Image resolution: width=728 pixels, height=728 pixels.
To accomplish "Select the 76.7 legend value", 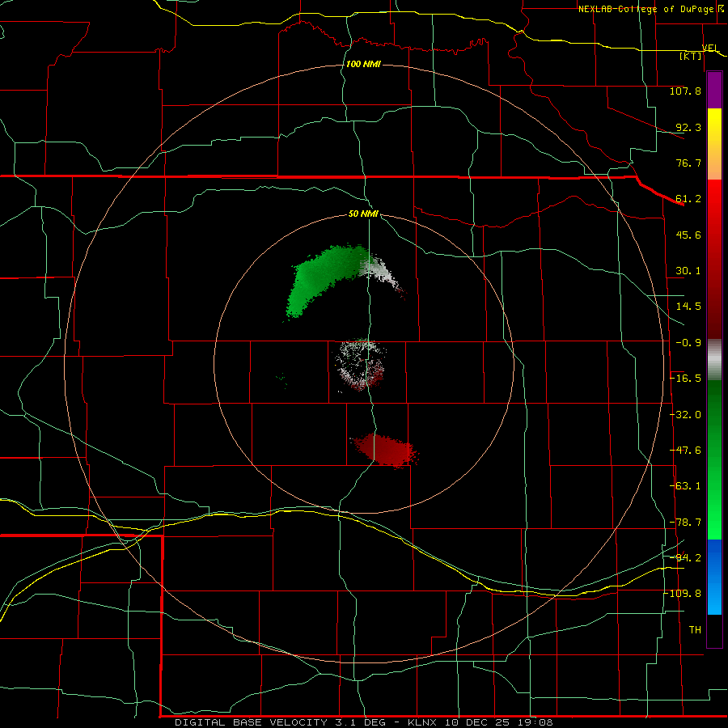I will coord(688,163).
